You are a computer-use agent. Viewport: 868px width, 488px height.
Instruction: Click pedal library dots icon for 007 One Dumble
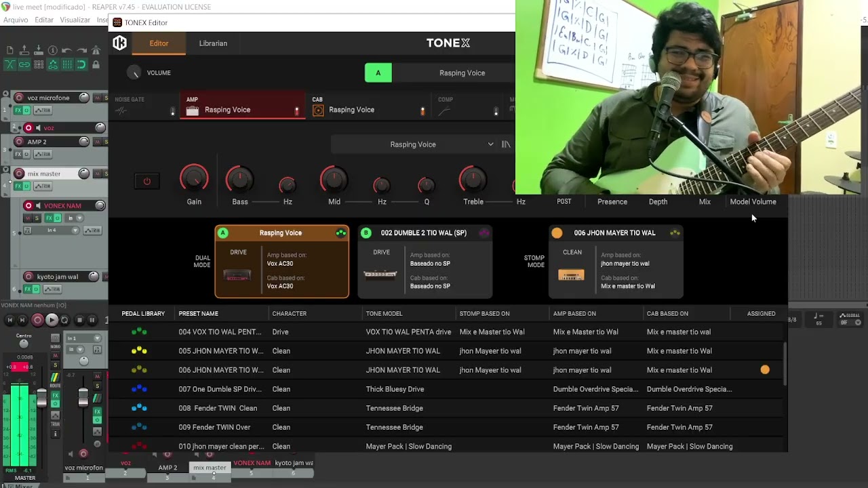pos(139,389)
